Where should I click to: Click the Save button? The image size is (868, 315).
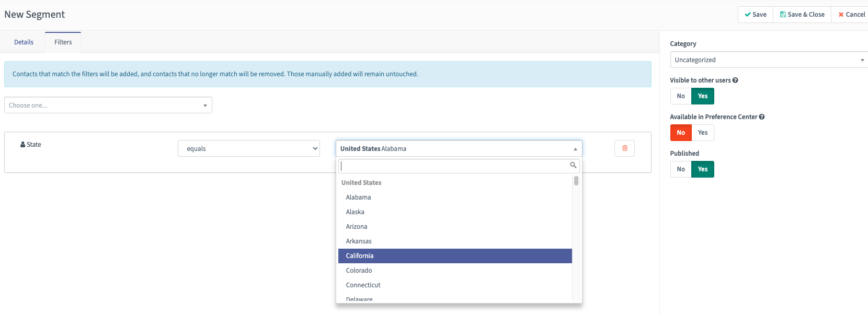(x=756, y=15)
